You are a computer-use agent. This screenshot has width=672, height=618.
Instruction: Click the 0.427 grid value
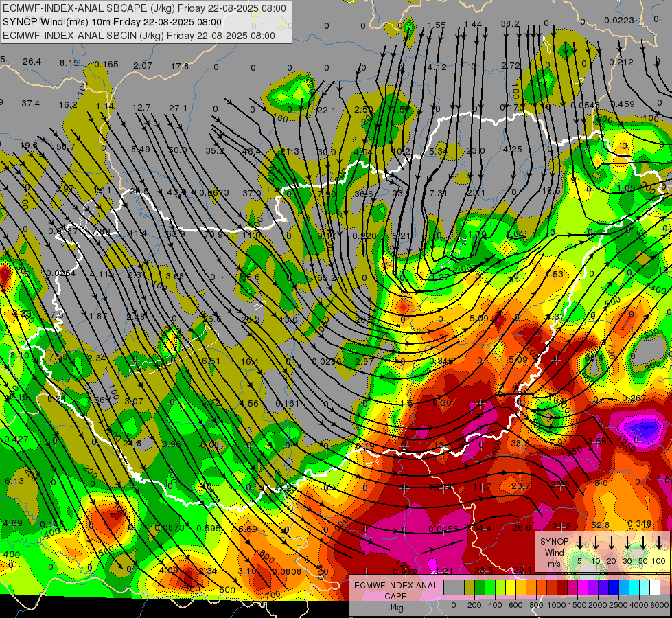(16, 439)
